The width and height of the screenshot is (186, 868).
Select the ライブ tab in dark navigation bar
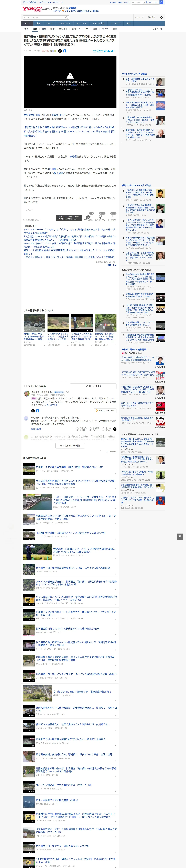pos(49,23)
